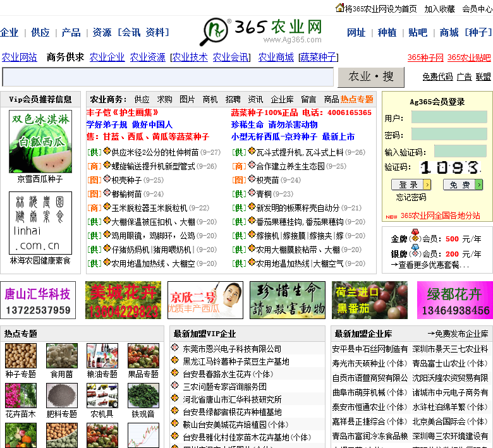Open 丰子恺《护生画集》 headline
The height and width of the screenshot is (448, 493).
coord(123,112)
